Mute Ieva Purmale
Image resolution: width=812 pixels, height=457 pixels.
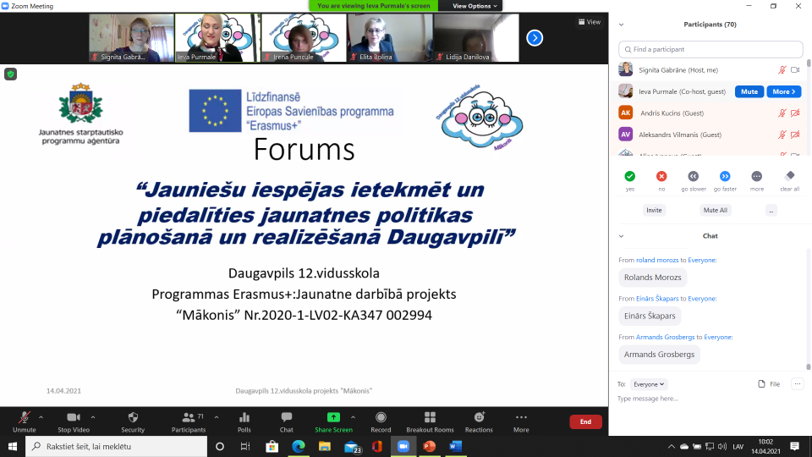click(749, 92)
